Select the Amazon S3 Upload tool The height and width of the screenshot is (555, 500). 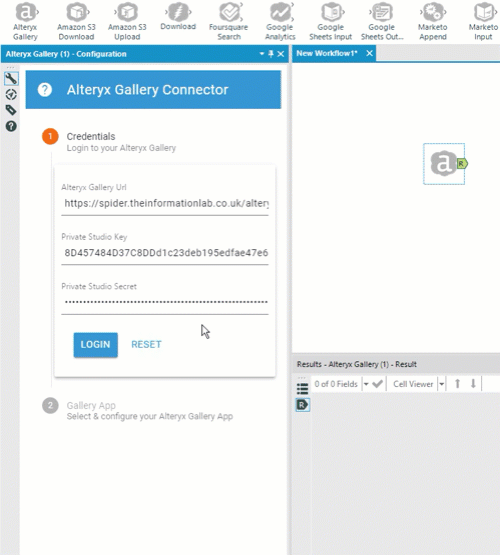(x=127, y=21)
